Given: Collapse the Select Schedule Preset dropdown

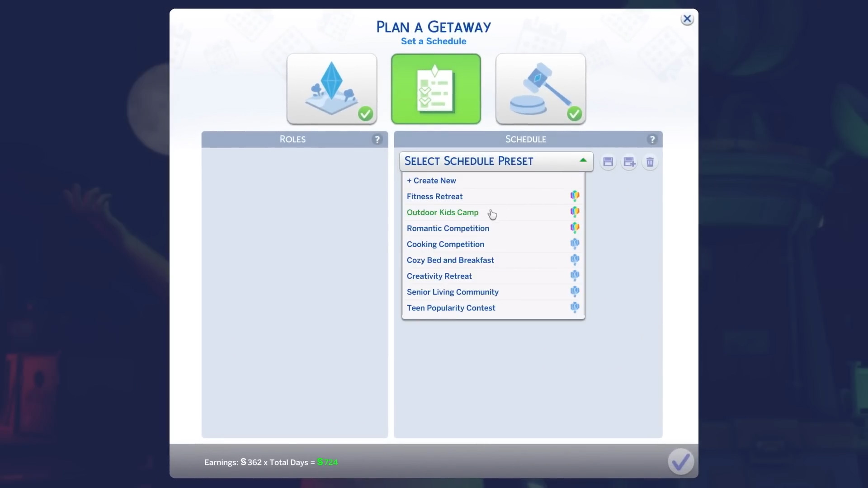Looking at the screenshot, I should tap(469, 161).
